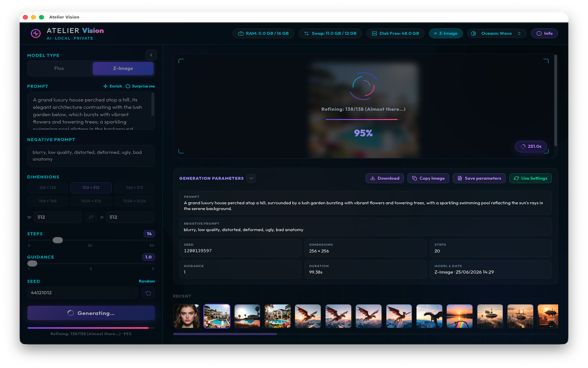The width and height of the screenshot is (588, 368).
Task: Swap width and height values
Action: (91, 217)
